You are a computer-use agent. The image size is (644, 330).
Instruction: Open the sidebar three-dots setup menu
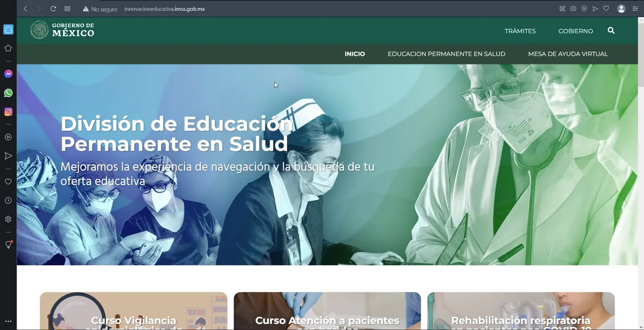point(8,321)
